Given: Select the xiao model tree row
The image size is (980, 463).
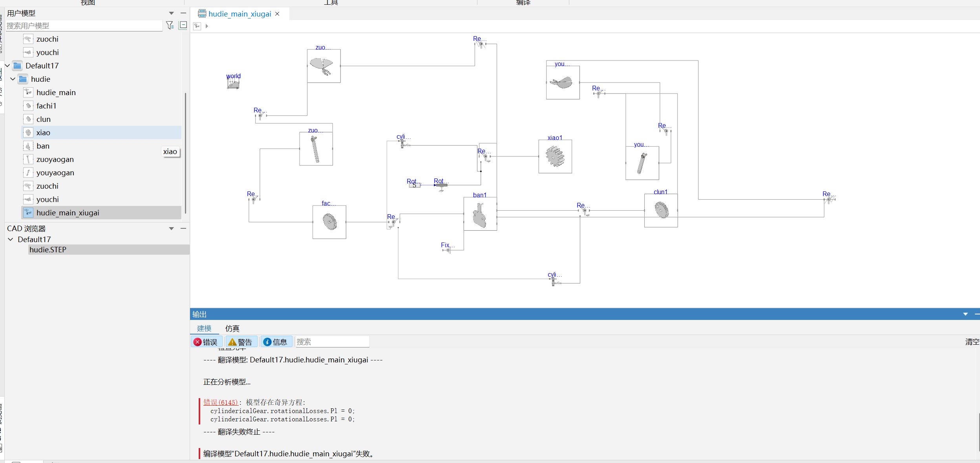Looking at the screenshot, I should pos(102,132).
